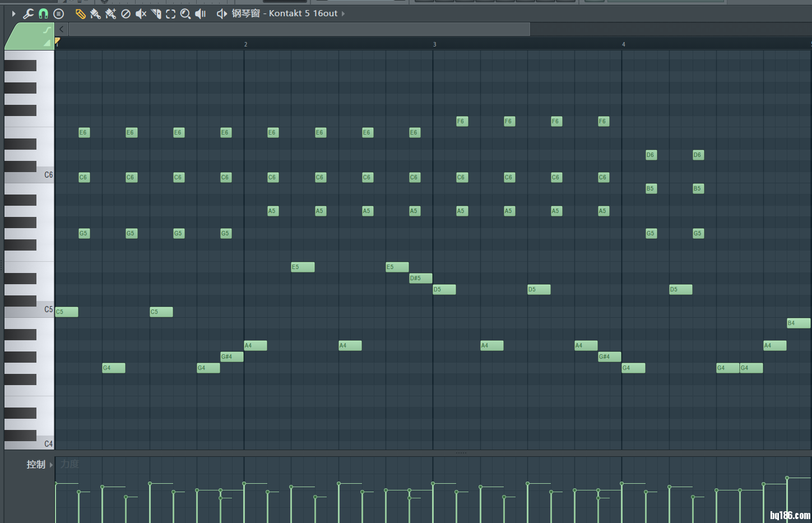Select the first B5 note in bar 4
The width and height of the screenshot is (812, 523).
tap(651, 188)
